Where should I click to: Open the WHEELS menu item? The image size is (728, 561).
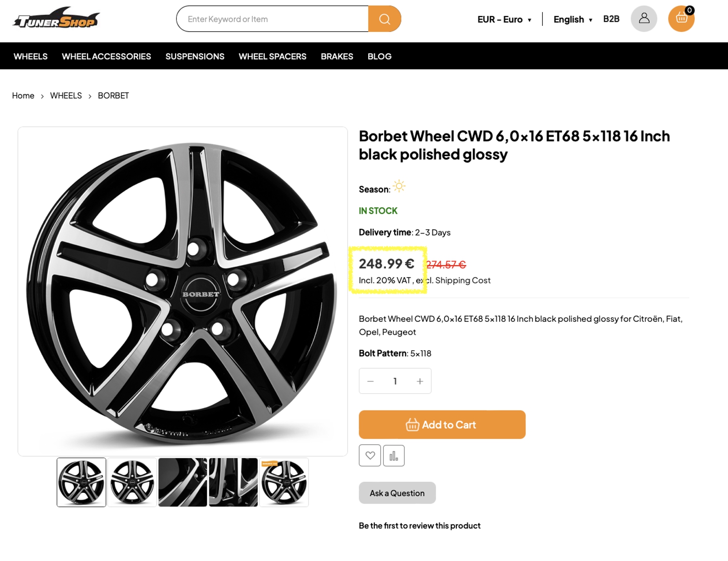(30, 56)
